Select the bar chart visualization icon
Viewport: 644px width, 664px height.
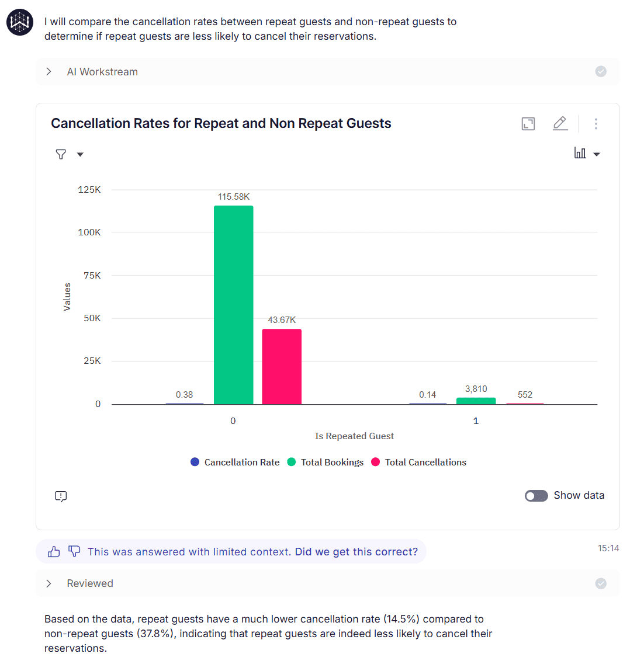(580, 153)
